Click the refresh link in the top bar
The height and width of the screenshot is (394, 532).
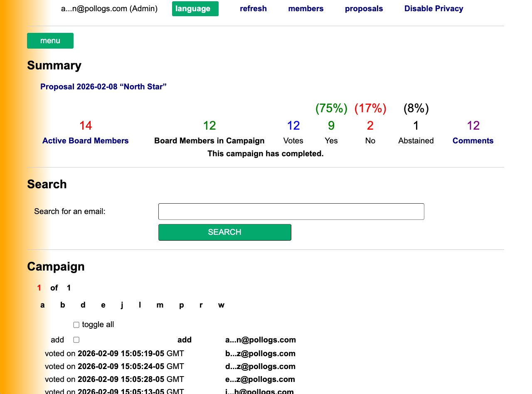(253, 8)
